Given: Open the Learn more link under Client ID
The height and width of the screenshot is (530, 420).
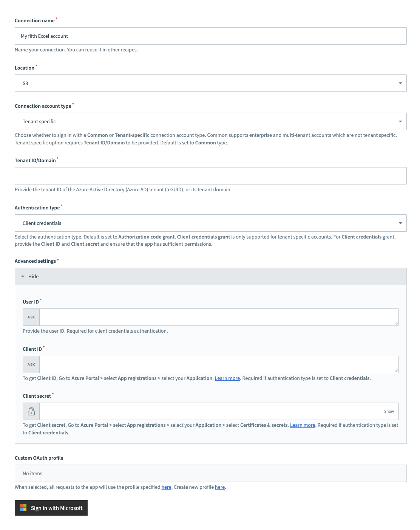Looking at the screenshot, I should 227,378.
